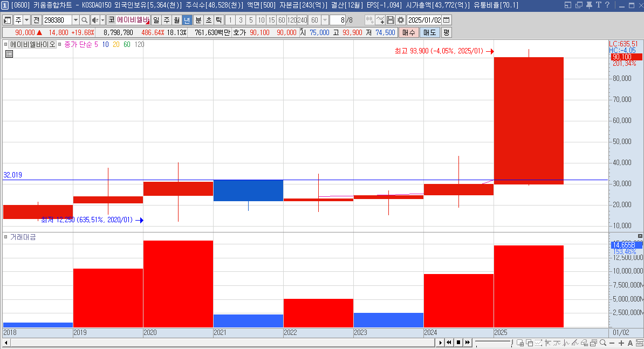Image resolution: width=644 pixels, height=349 pixels.
Task: Open dropdown arrow next to speaker icon
Action: click(x=102, y=20)
